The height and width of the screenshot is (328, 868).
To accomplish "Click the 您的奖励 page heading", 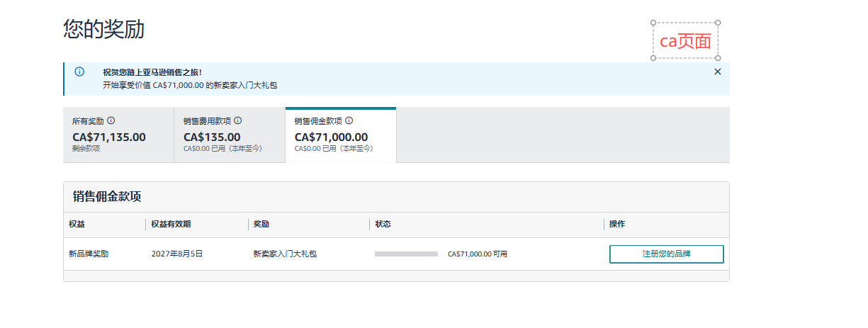I will coord(103,29).
